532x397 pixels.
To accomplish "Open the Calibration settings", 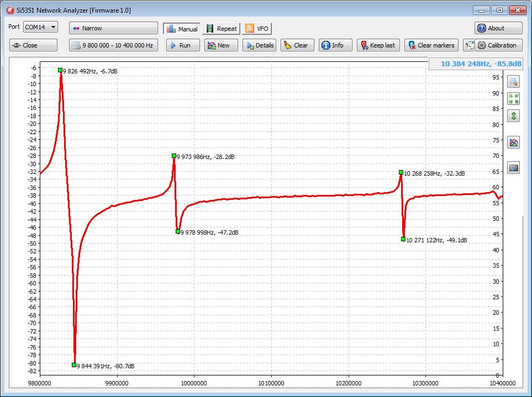I will click(x=497, y=45).
